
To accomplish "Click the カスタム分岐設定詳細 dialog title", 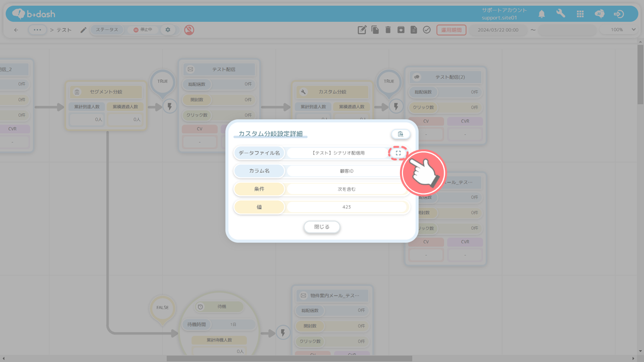I will click(271, 134).
